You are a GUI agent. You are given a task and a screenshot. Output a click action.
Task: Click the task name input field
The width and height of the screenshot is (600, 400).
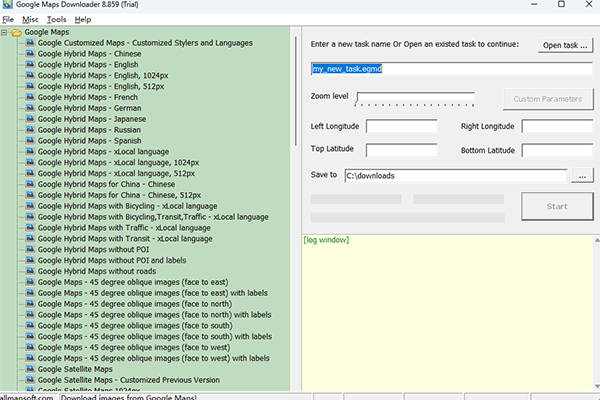pos(452,69)
